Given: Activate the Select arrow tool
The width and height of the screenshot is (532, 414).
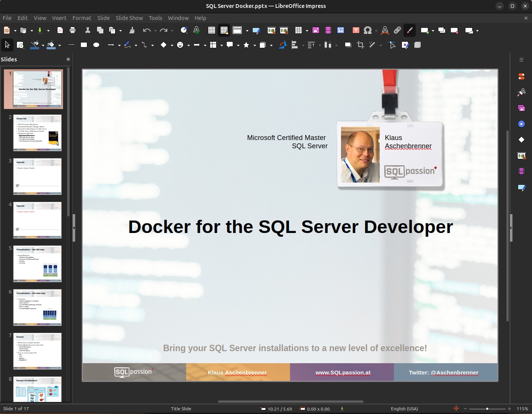Looking at the screenshot, I should tap(7, 45).
